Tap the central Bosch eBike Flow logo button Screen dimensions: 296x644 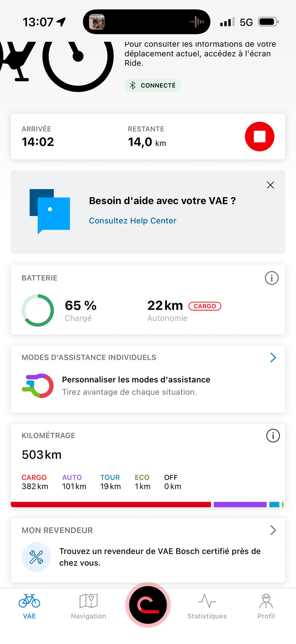148,604
